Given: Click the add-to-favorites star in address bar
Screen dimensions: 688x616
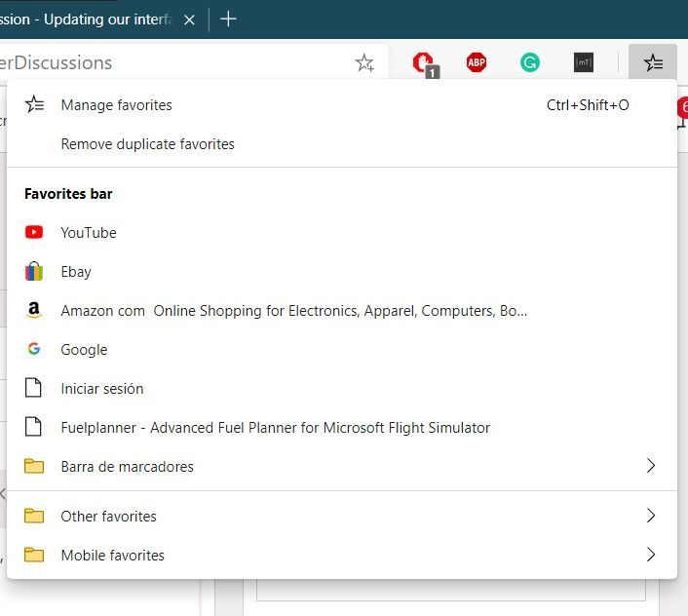Looking at the screenshot, I should (x=364, y=62).
